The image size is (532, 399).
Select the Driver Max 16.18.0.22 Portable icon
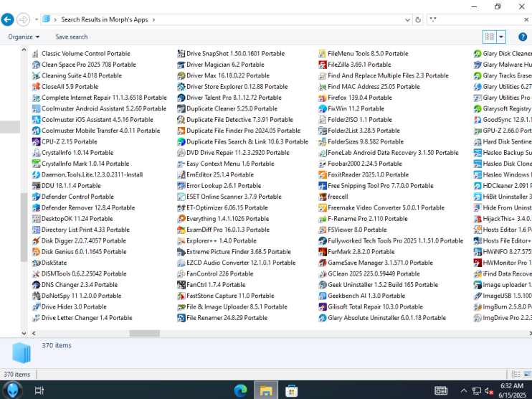(181, 75)
